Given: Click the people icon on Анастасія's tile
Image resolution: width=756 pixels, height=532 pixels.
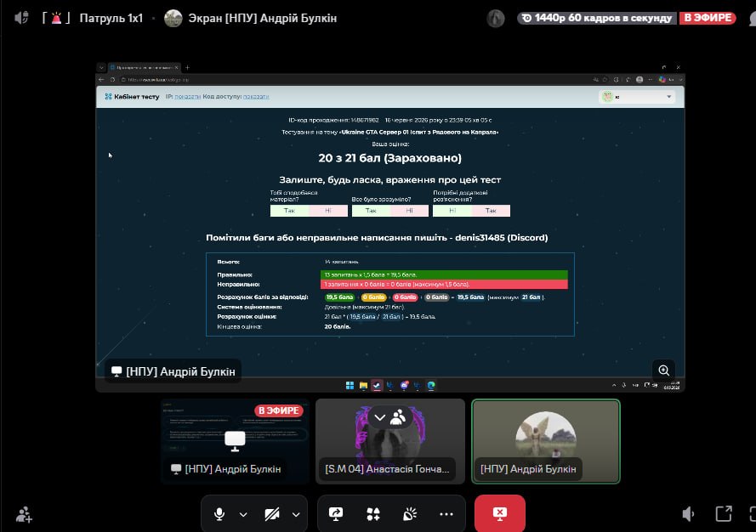Looking at the screenshot, I should 398,417.
